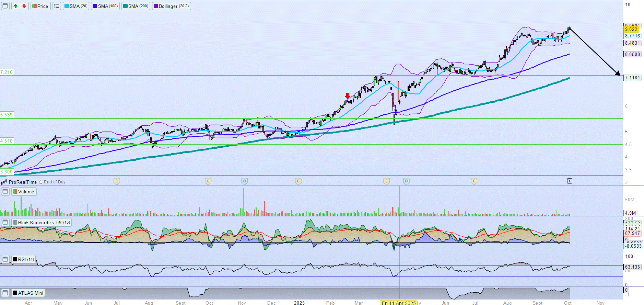Click the main price panel window icon
This screenshot has width=644, height=305.
pos(5,6)
